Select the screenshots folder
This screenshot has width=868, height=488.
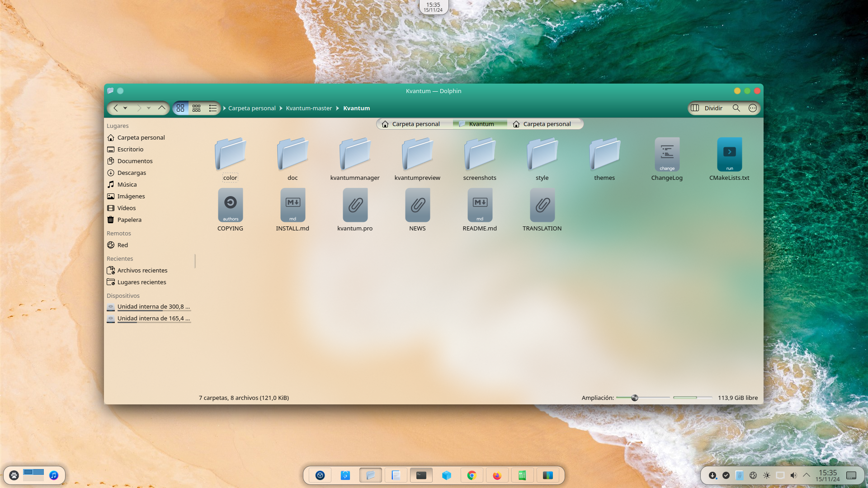point(480,159)
